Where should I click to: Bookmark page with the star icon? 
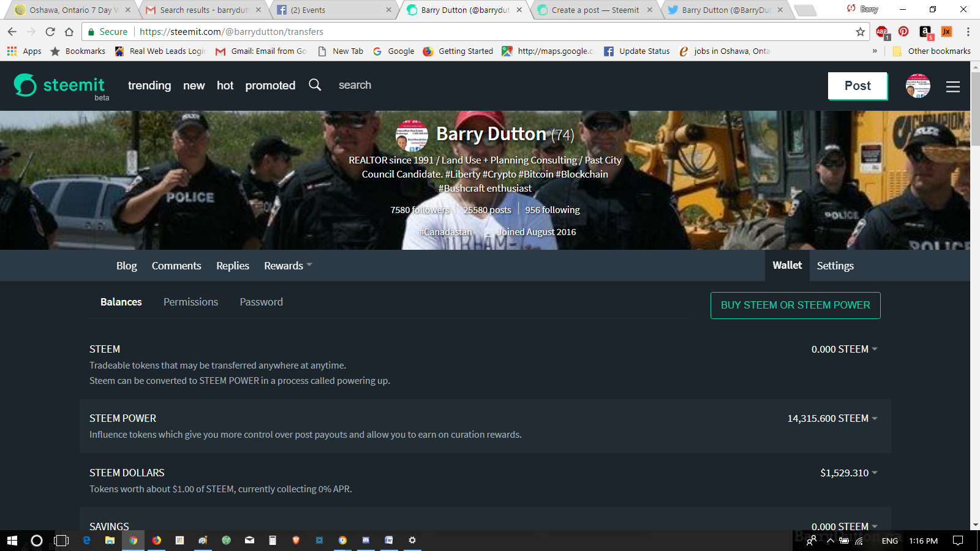coord(861,32)
